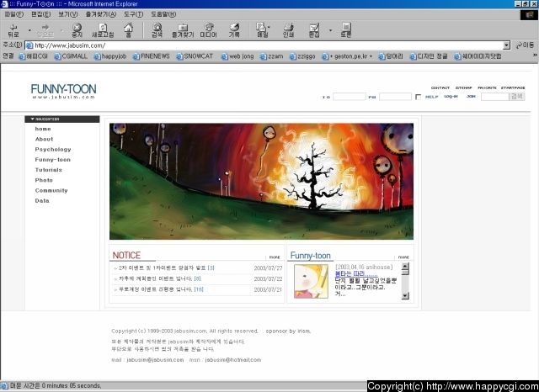Click the address bar showing http://www.jabusim.com/

tap(264, 45)
